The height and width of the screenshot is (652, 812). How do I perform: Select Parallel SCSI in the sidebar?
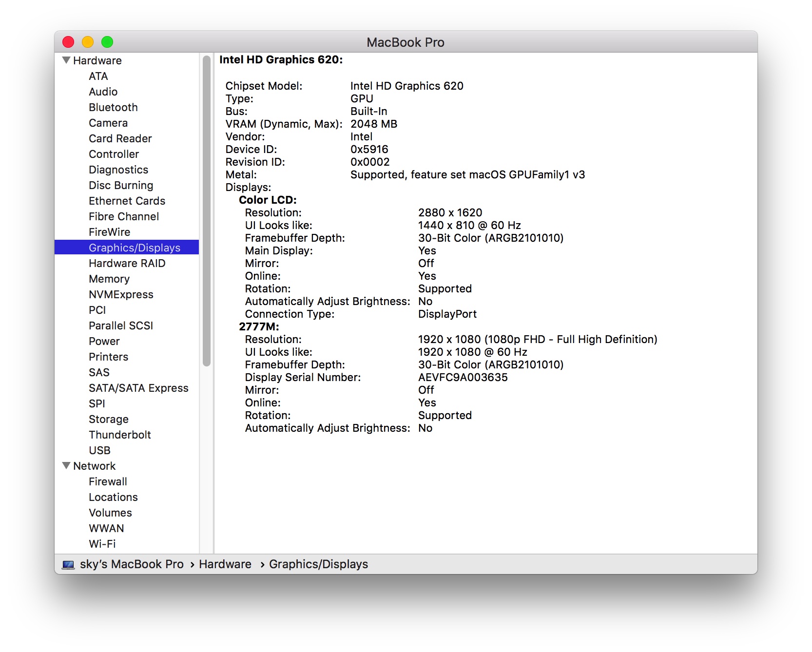pos(121,326)
